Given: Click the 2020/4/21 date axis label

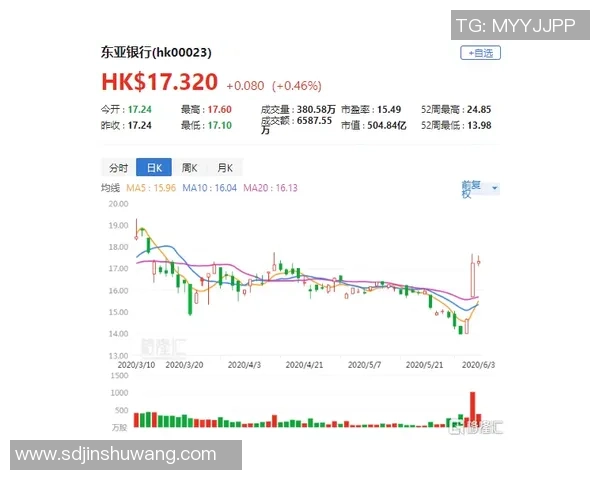Looking at the screenshot, I should 304,365.
